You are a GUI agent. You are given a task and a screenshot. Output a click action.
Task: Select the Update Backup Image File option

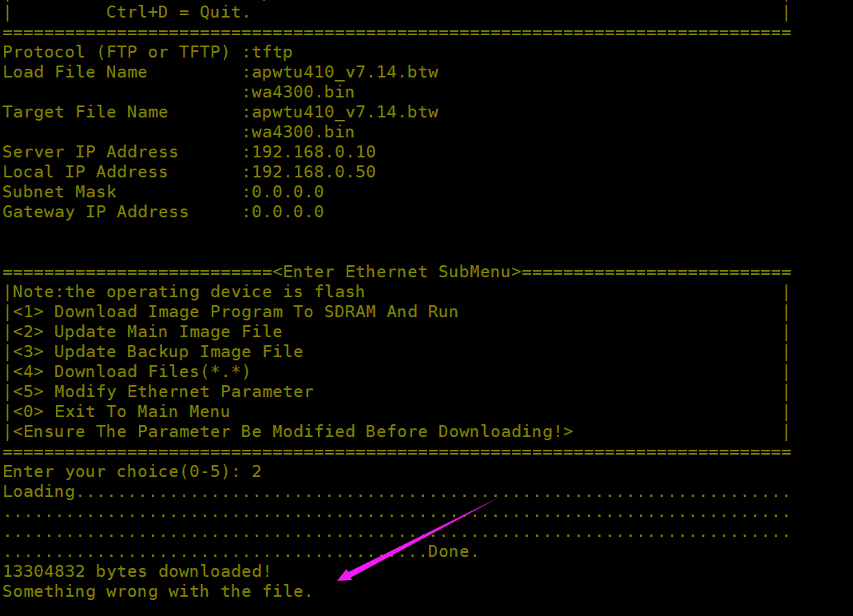click(158, 352)
